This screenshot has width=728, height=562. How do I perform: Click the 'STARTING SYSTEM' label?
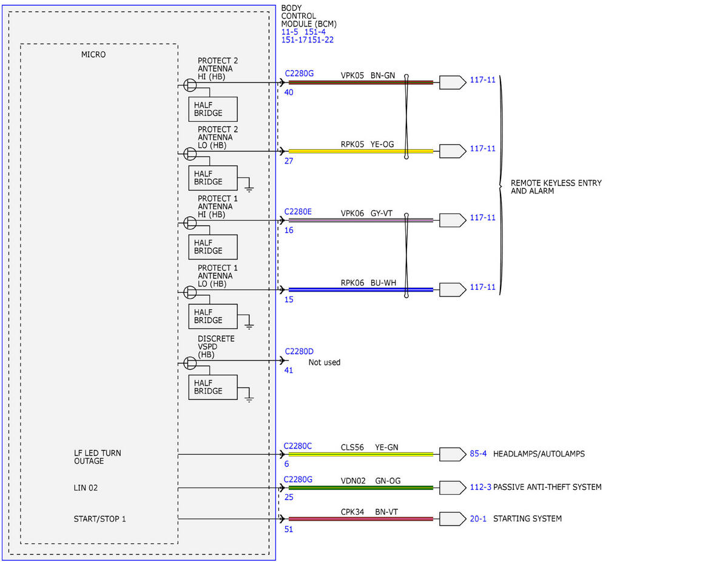click(527, 518)
